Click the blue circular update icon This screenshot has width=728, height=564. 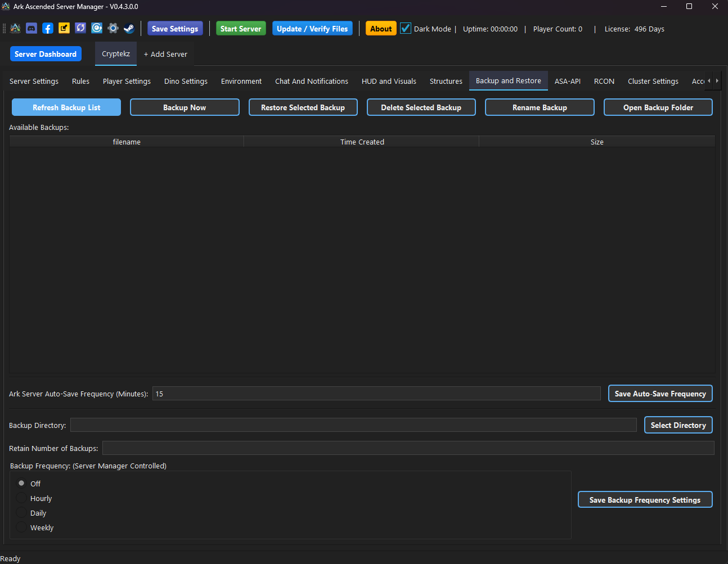click(97, 28)
